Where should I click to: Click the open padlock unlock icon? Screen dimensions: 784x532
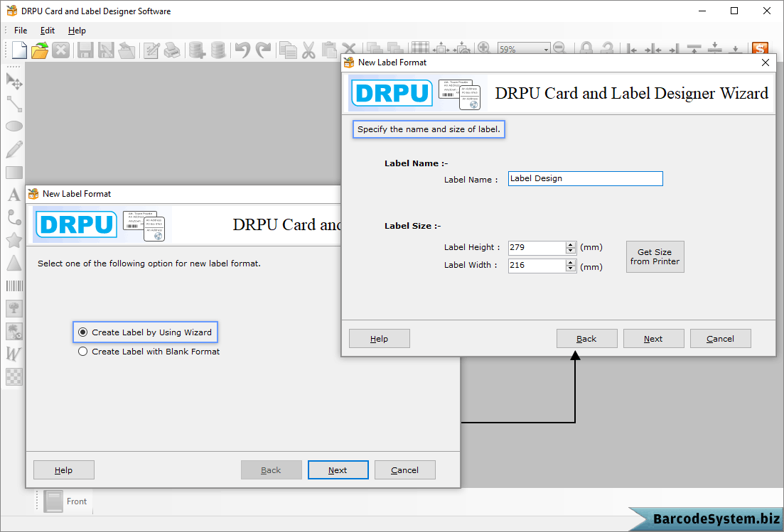pyautogui.click(x=607, y=48)
